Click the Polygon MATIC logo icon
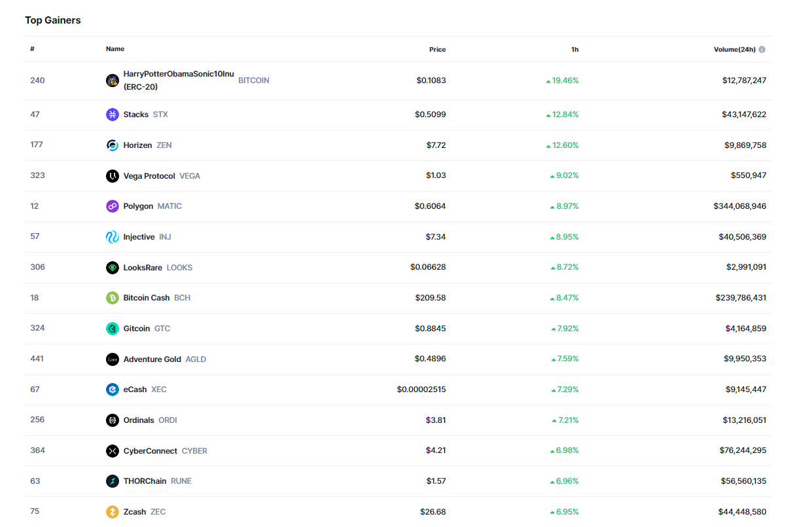812x527 pixels. [113, 206]
